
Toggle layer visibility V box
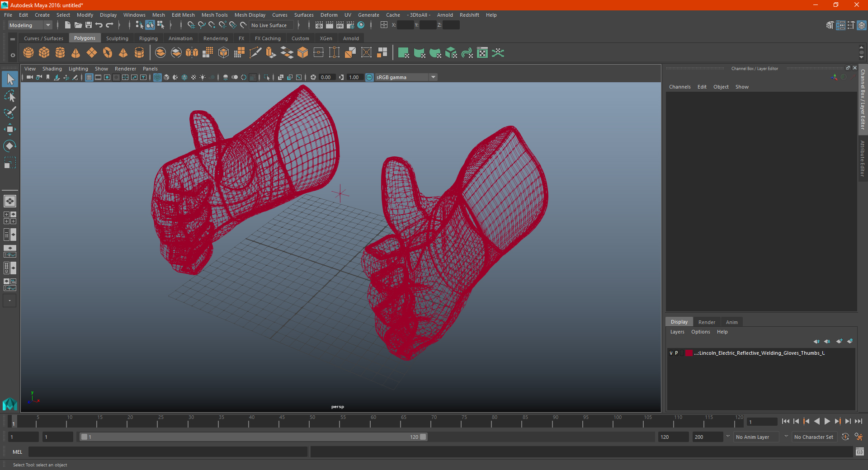[671, 353]
